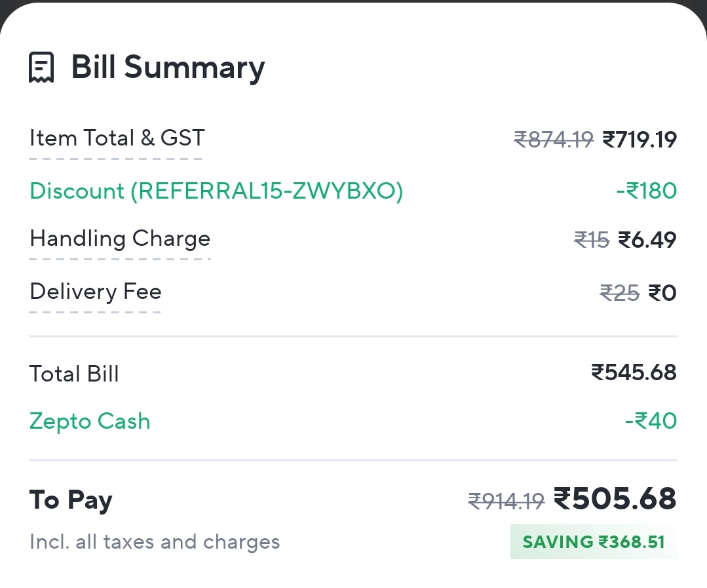Open Item Total & GST breakdown
This screenshot has height=588, width=707.
coord(117,138)
